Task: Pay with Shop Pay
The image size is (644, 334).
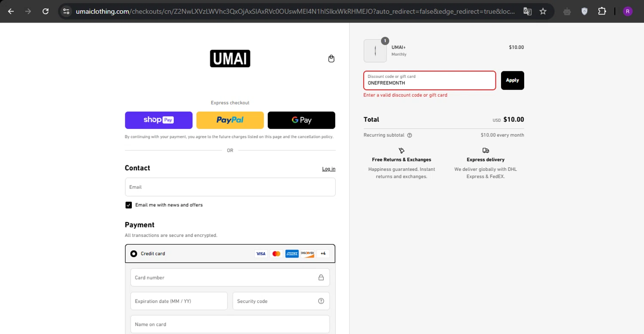Action: click(158, 120)
